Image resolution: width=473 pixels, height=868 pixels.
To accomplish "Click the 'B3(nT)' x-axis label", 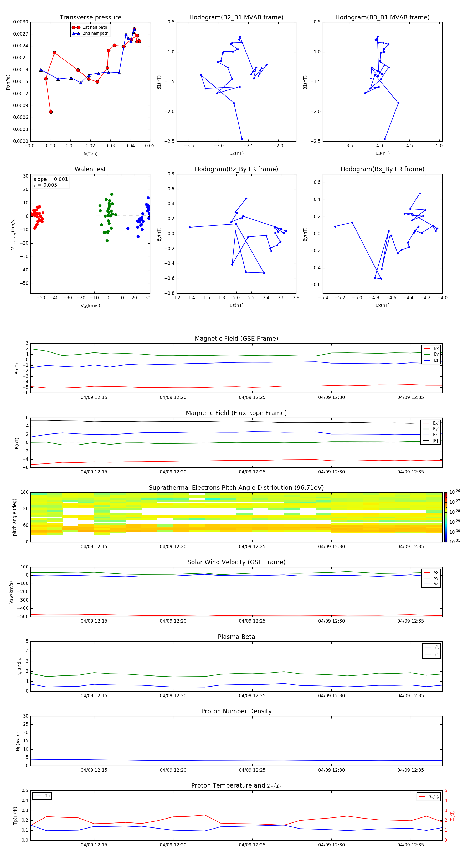I will point(382,153).
